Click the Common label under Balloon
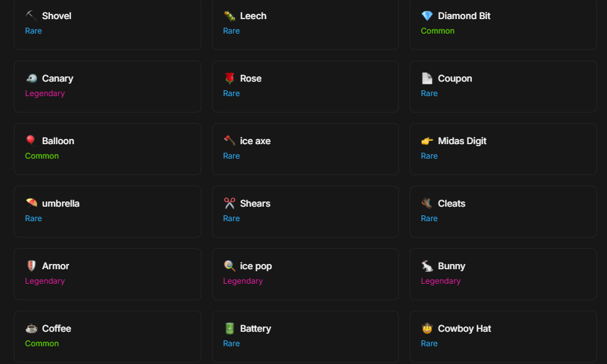607x364 pixels. pyautogui.click(x=42, y=156)
